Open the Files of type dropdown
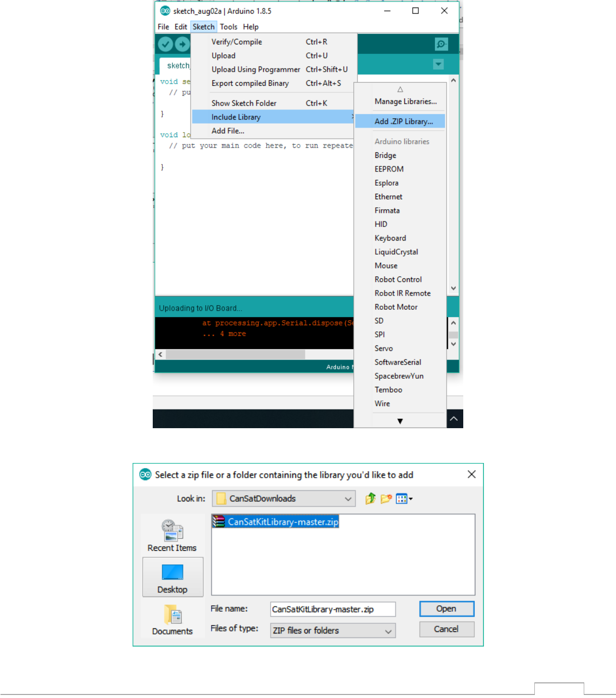Image resolution: width=616 pixels, height=698 pixels. (x=333, y=630)
